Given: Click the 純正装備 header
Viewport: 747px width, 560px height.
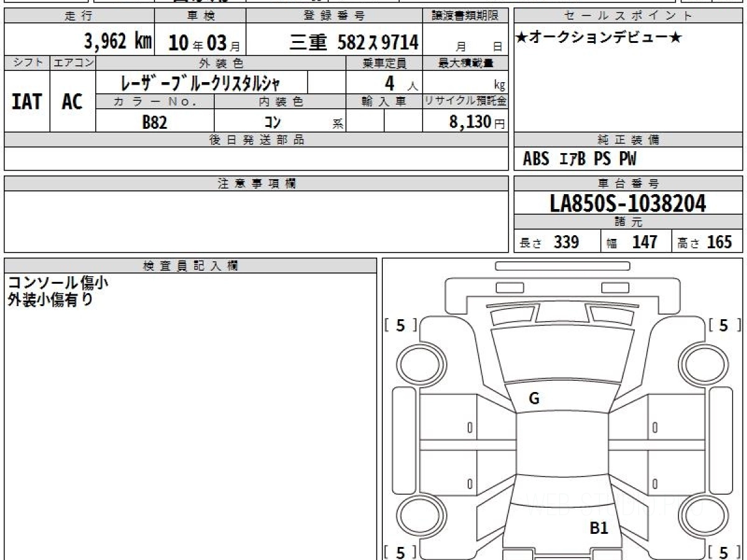Looking at the screenshot, I should point(628,140).
